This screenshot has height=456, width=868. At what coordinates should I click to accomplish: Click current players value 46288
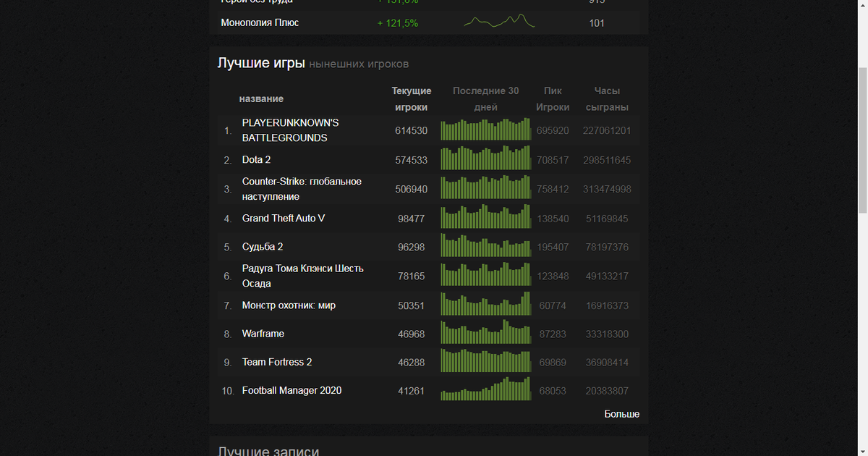pyautogui.click(x=412, y=363)
